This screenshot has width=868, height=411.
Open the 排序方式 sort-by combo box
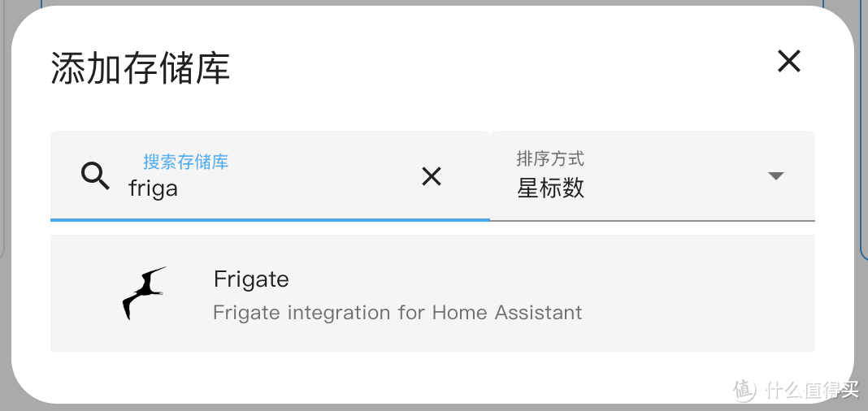click(x=652, y=175)
